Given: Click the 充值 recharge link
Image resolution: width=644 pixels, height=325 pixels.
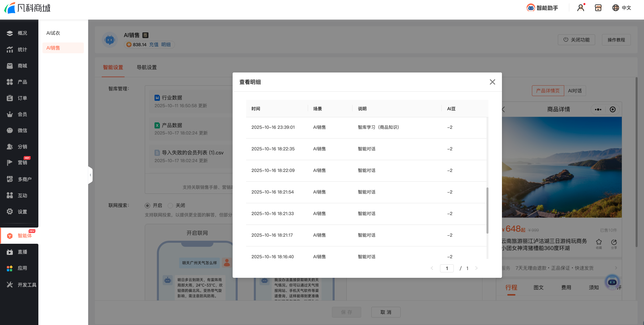Looking at the screenshot, I should point(154,45).
